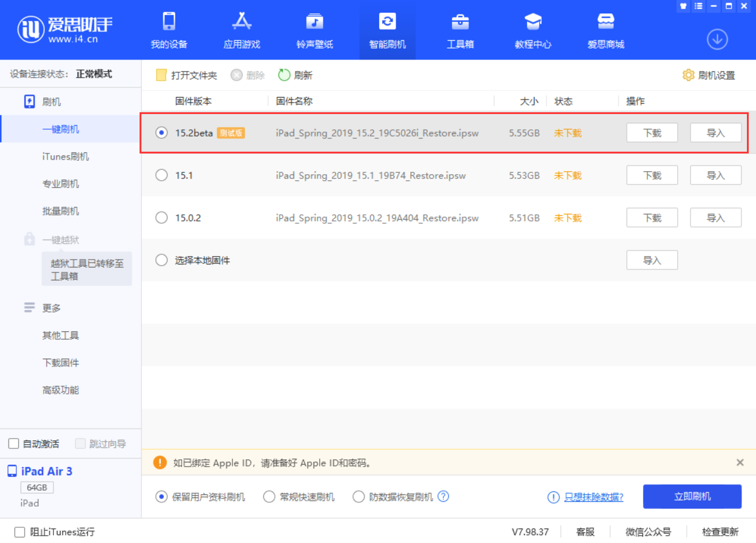Select 一键刷机 in the sidebar
Image resolution: width=756 pixels, height=543 pixels.
[61, 129]
